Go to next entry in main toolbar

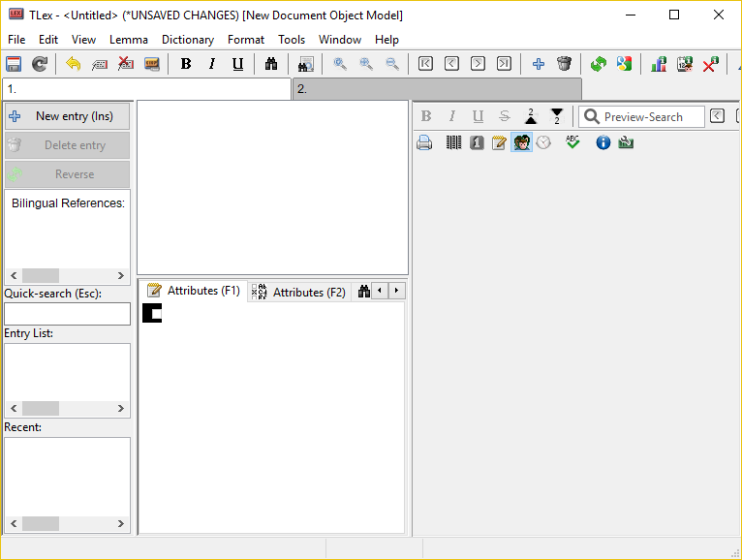tap(478, 63)
